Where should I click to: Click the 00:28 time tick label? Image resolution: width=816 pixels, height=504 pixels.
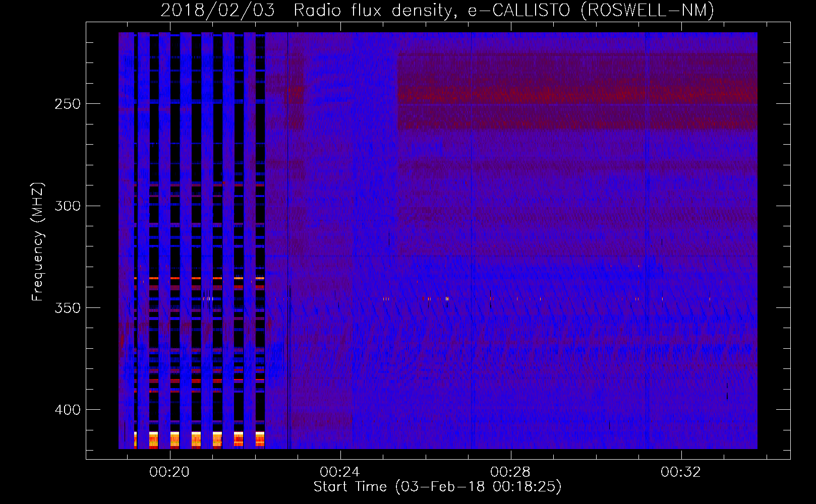(510, 472)
